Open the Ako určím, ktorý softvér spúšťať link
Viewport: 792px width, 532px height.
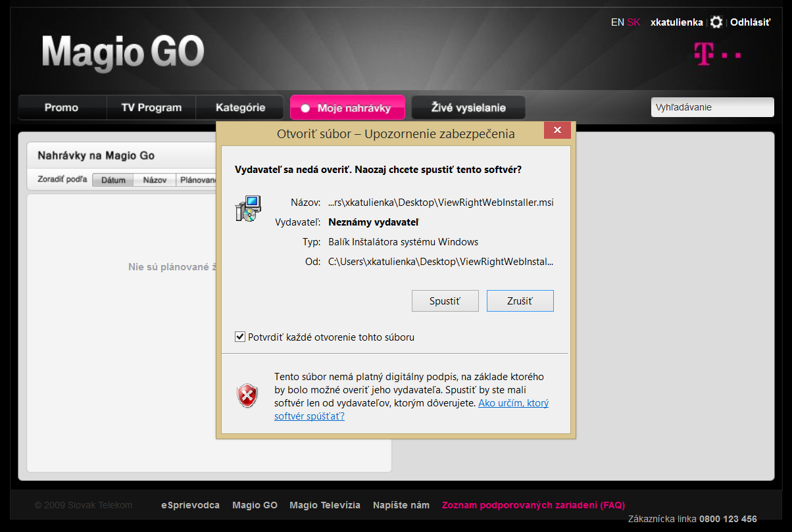[411, 410]
